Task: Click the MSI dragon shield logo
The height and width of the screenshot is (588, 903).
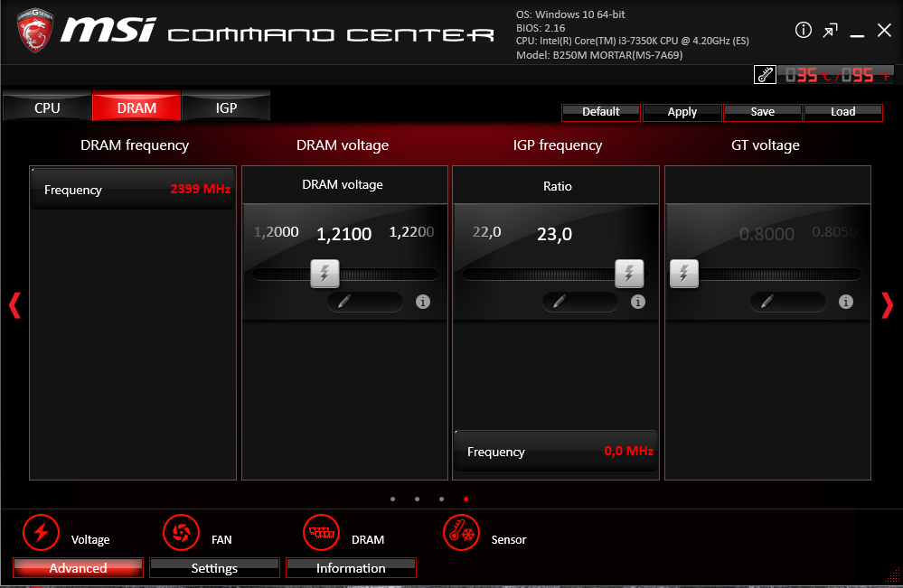Action: [x=35, y=30]
